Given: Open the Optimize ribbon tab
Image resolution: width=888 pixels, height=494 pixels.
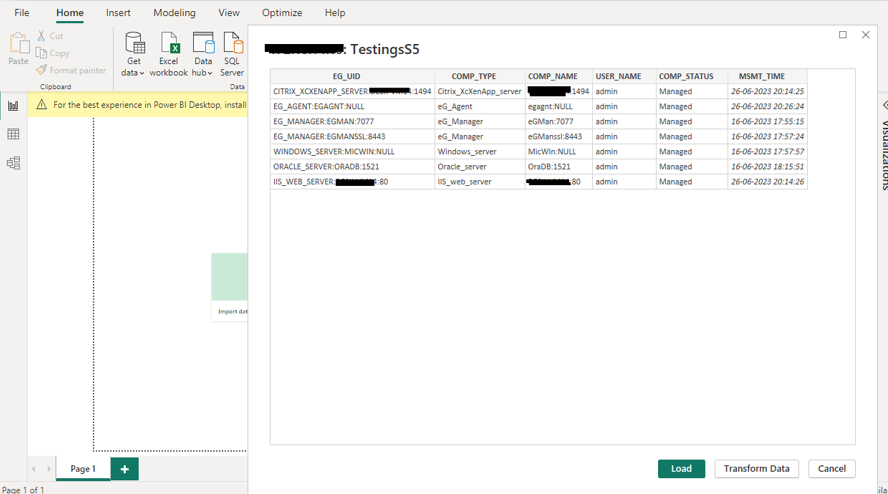Looking at the screenshot, I should click(282, 12).
